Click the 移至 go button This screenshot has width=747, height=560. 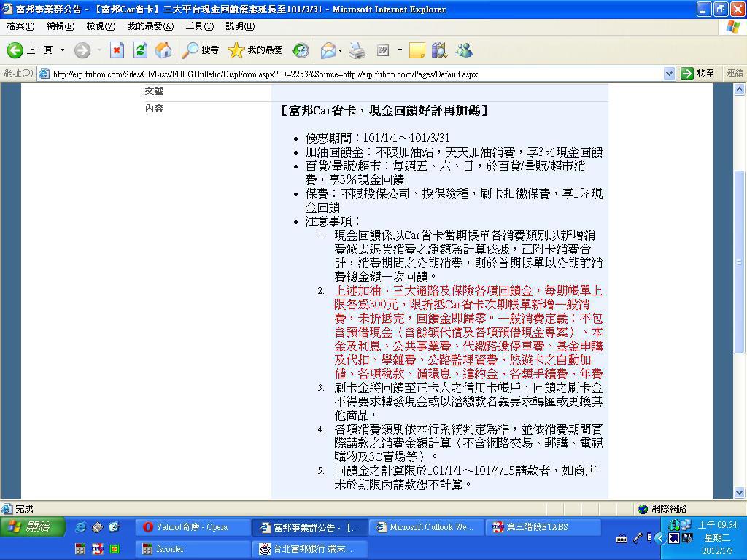point(698,74)
